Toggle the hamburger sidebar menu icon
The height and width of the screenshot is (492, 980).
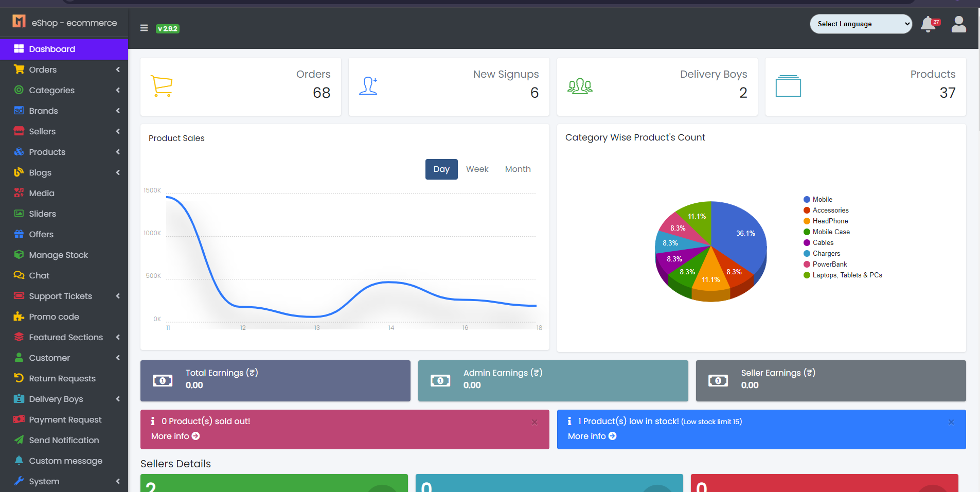(x=144, y=28)
